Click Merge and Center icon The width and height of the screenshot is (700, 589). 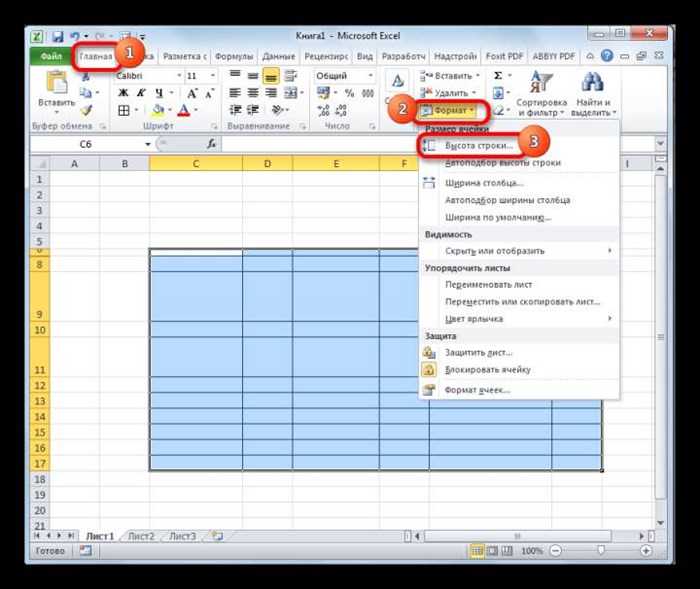[x=291, y=93]
